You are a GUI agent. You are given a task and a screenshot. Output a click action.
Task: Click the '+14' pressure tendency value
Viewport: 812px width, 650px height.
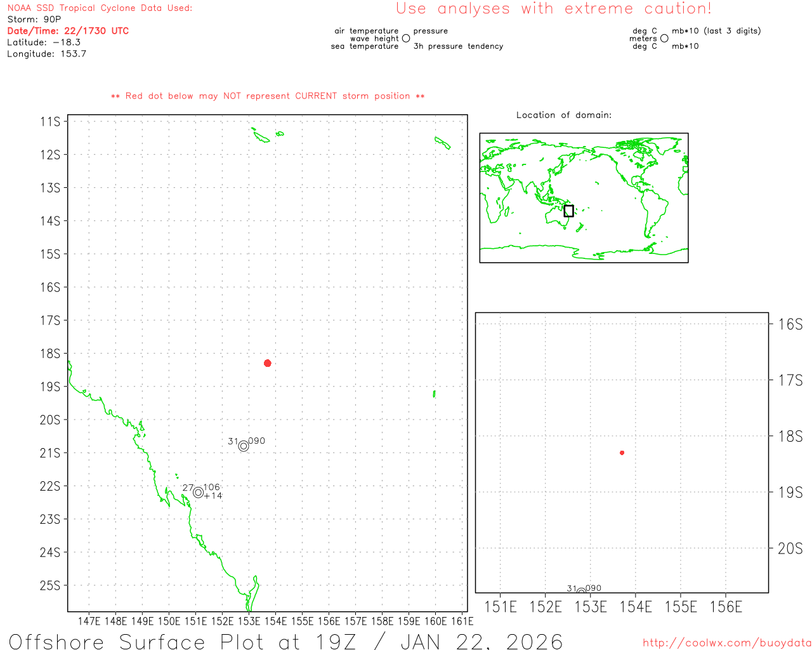pyautogui.click(x=214, y=496)
